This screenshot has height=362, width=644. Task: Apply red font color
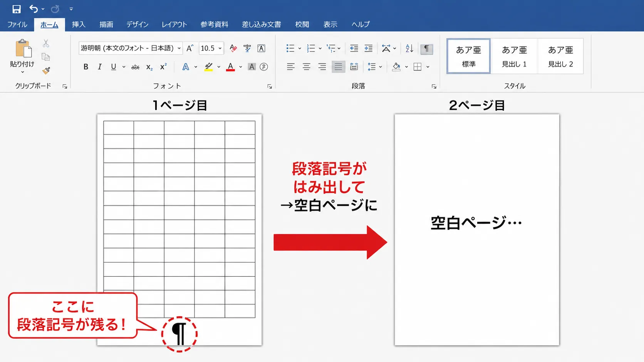point(230,67)
